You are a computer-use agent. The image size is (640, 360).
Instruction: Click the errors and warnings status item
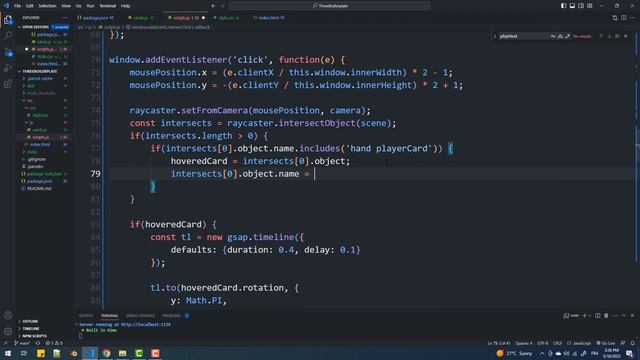53,343
